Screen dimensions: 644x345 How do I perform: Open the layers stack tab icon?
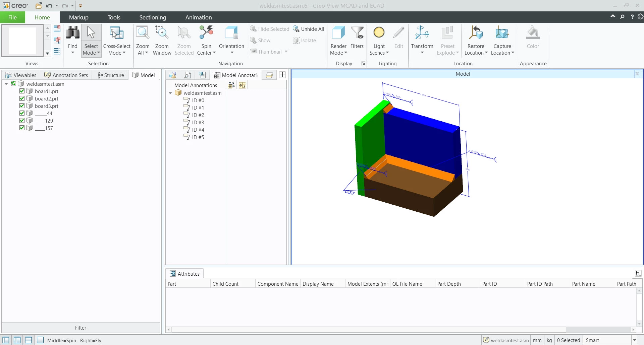pos(269,75)
